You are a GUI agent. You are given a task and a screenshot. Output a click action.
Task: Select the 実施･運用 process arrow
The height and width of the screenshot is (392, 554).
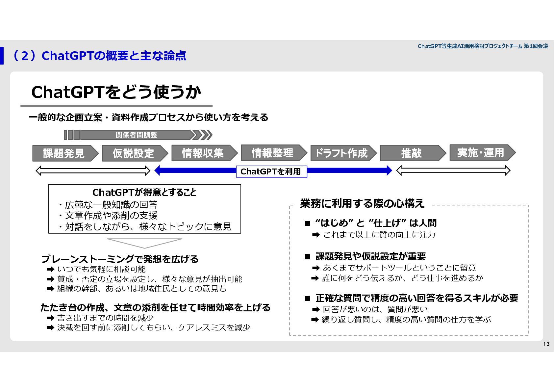point(483,153)
